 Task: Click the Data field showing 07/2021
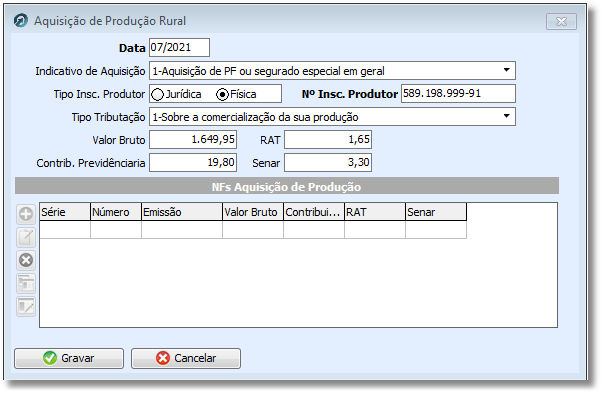pos(179,47)
